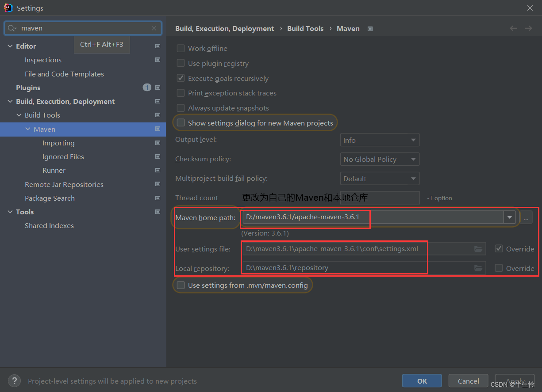542x392 pixels.
Task: Open the Maven home path dropdown arrow
Action: [510, 217]
